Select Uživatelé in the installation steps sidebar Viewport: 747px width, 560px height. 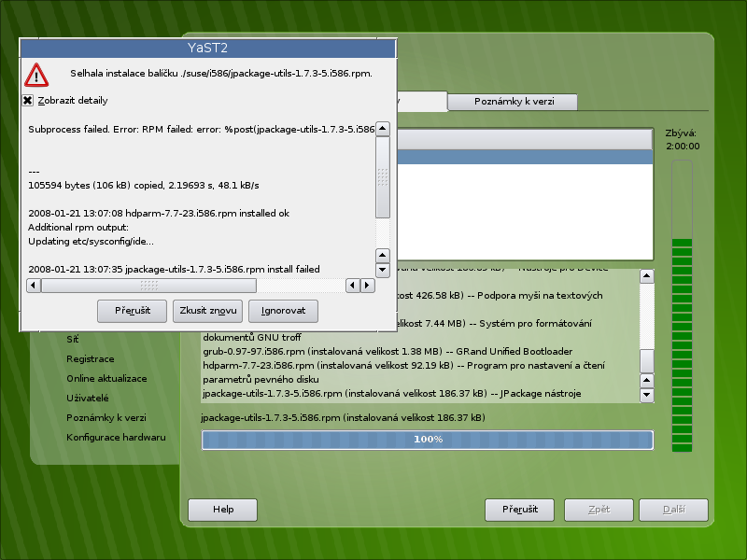88,399
